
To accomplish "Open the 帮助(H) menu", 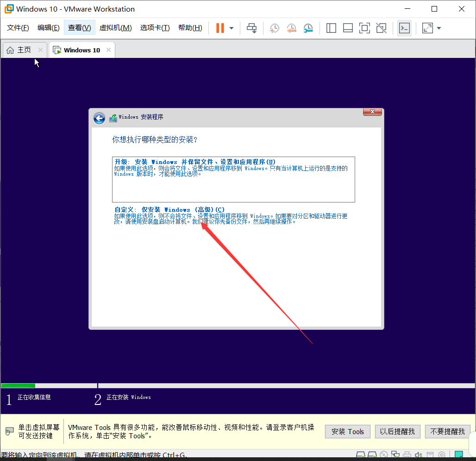I will click(190, 28).
